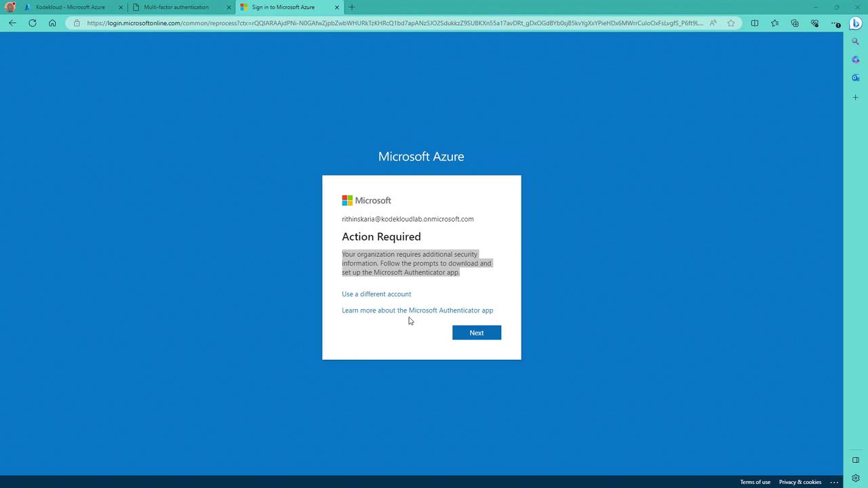The height and width of the screenshot is (488, 868).
Task: Close the Multi-factor authentication tab
Action: 228,7
